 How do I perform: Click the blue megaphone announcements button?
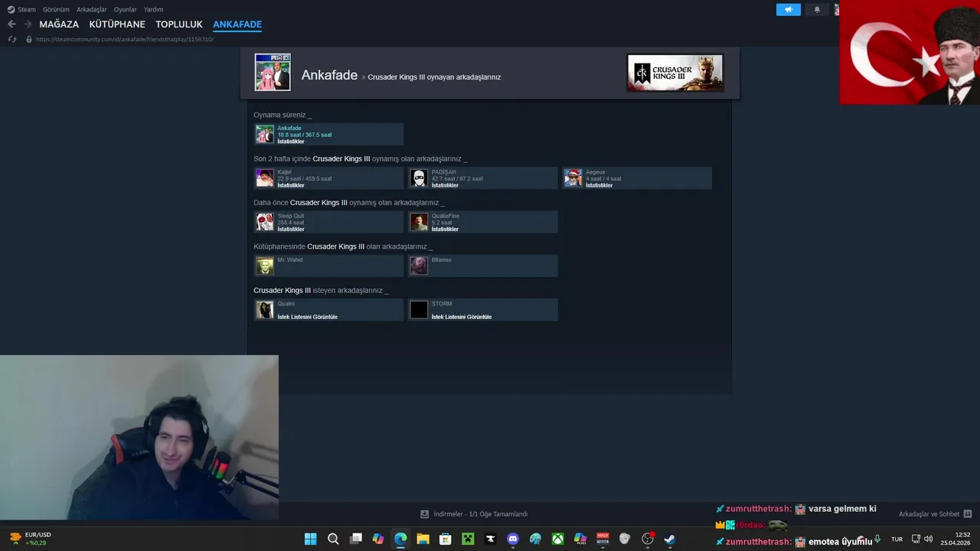(788, 9)
